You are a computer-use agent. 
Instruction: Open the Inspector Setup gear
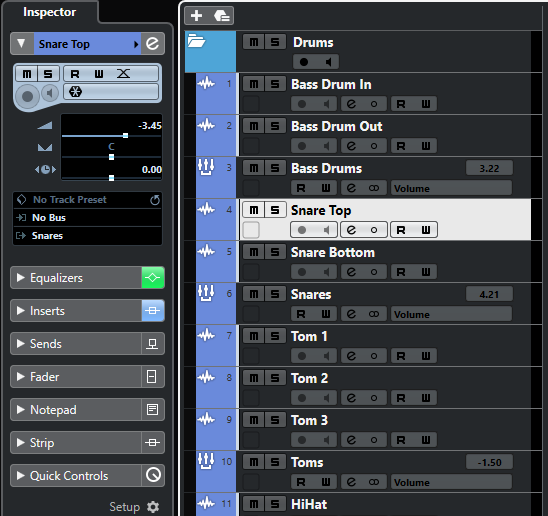coord(153,507)
